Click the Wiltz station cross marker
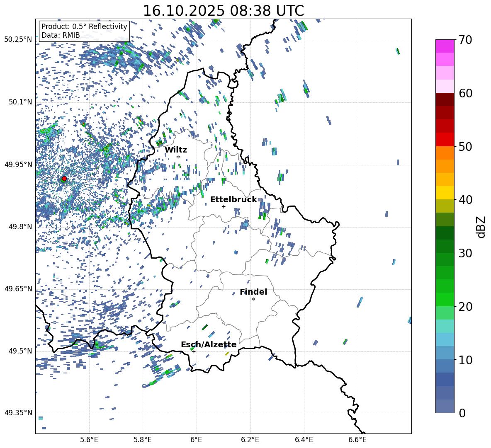The width and height of the screenshot is (491, 448). point(178,157)
